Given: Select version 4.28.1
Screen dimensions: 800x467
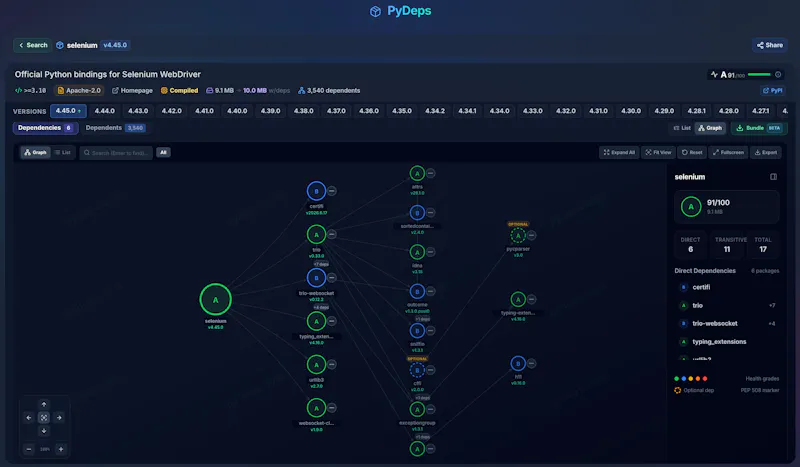Looking at the screenshot, I should 696,111.
